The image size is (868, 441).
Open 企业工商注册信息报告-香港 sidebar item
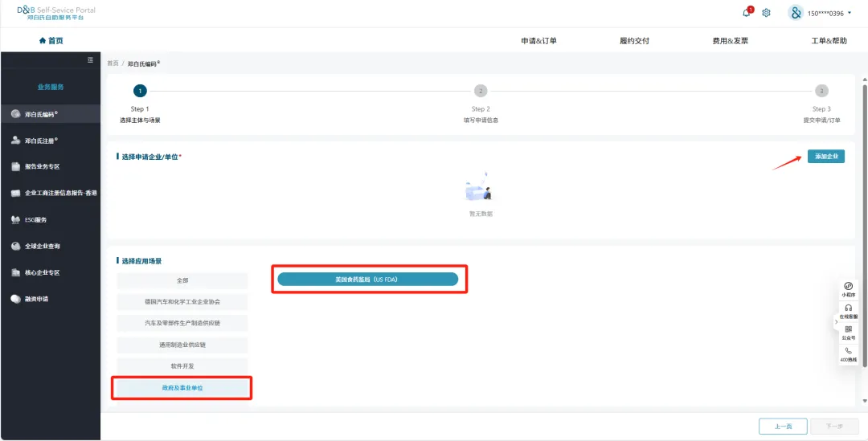[x=51, y=193]
